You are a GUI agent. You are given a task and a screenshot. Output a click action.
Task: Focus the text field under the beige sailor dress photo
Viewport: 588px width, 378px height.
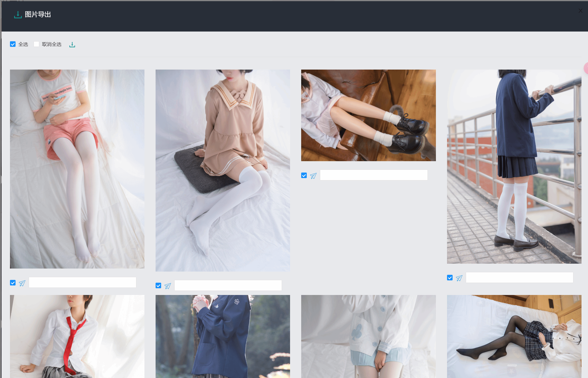(x=228, y=285)
